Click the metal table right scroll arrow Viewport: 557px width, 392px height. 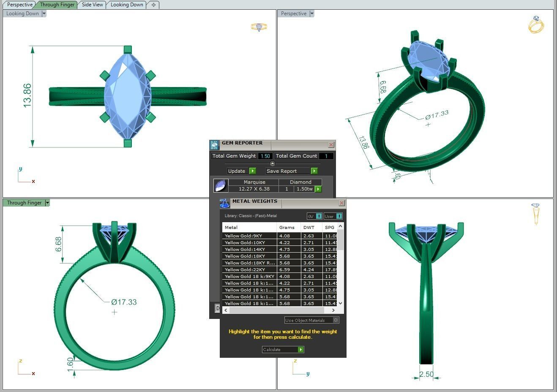tap(333, 310)
